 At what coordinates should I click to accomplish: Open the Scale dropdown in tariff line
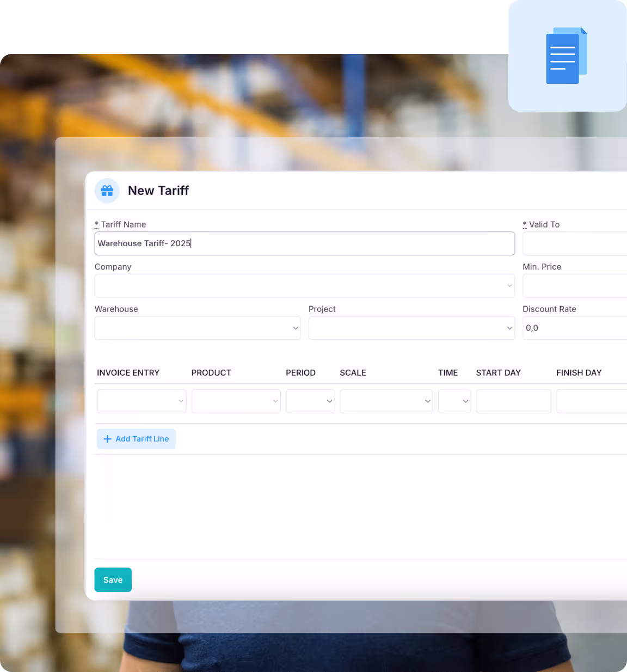click(x=386, y=401)
